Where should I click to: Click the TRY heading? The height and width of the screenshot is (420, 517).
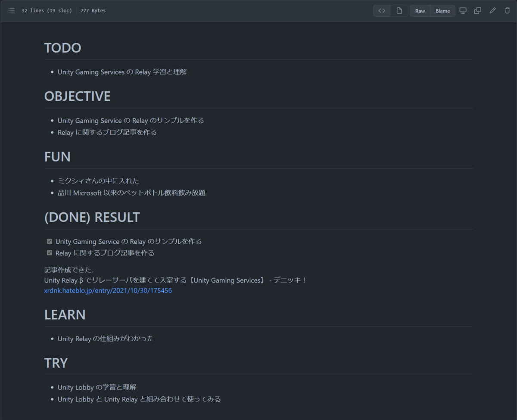click(56, 363)
